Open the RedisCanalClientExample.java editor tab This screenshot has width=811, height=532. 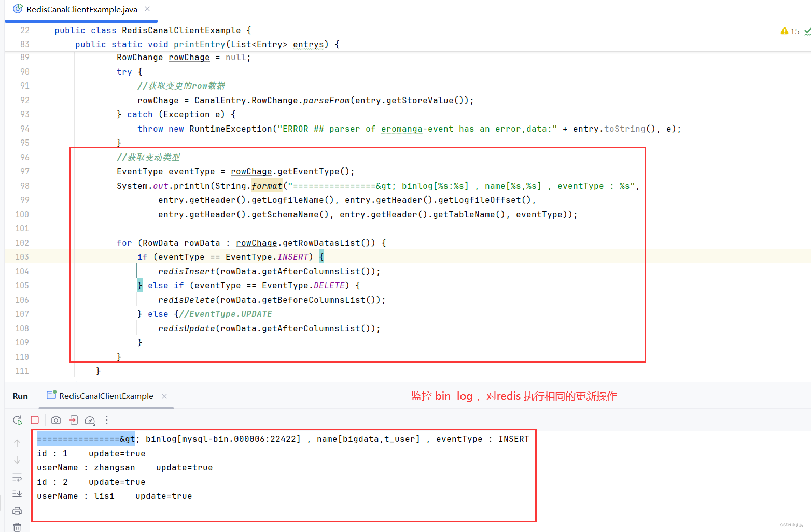click(82, 9)
